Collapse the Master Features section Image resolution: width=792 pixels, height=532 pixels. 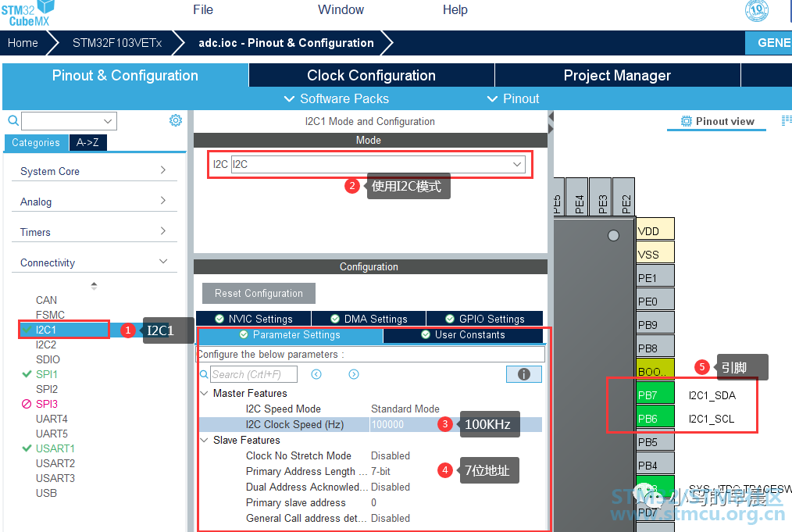pyautogui.click(x=204, y=393)
